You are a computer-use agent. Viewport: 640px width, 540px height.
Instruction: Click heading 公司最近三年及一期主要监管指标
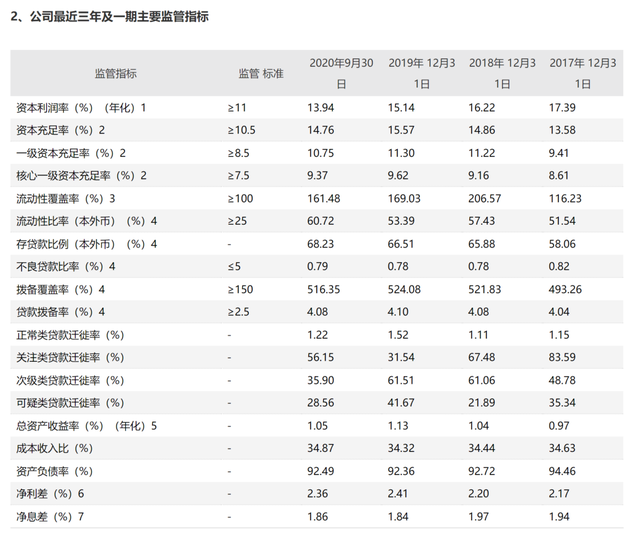point(119,16)
